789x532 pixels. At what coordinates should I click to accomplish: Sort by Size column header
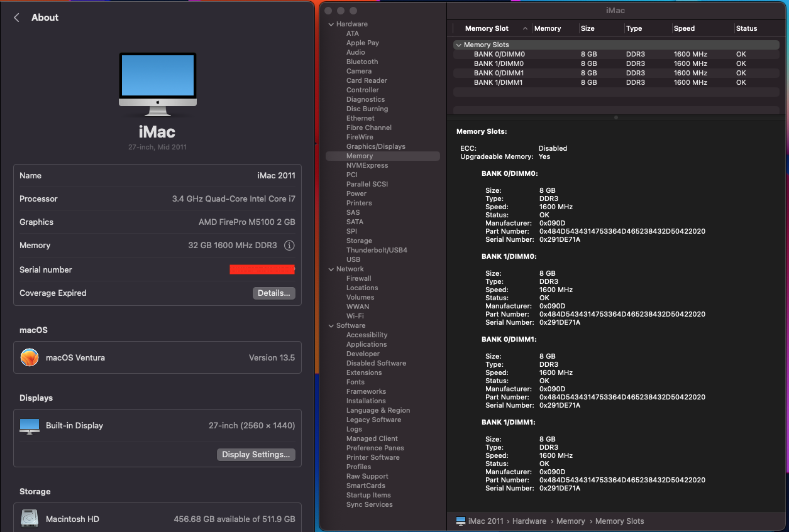588,28
